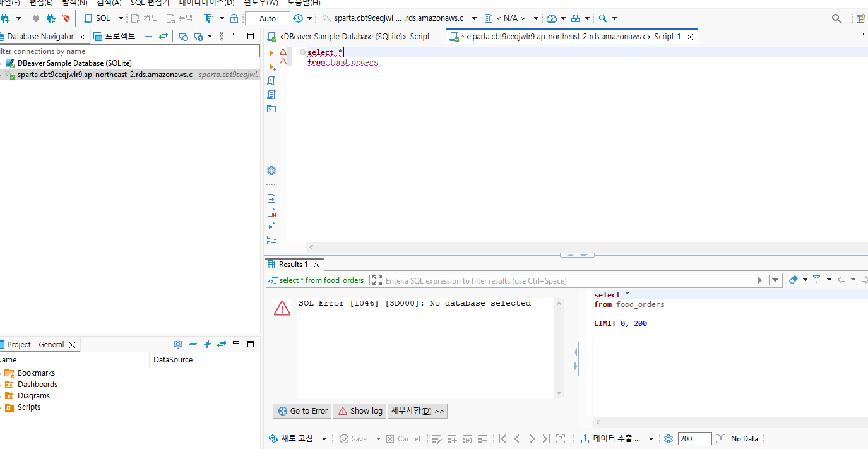Click the import script icon in sidebar
868x449 pixels.
[x=271, y=198]
